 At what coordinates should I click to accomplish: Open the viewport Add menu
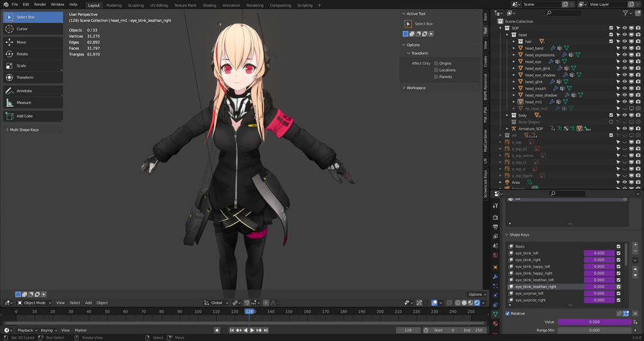(88, 303)
